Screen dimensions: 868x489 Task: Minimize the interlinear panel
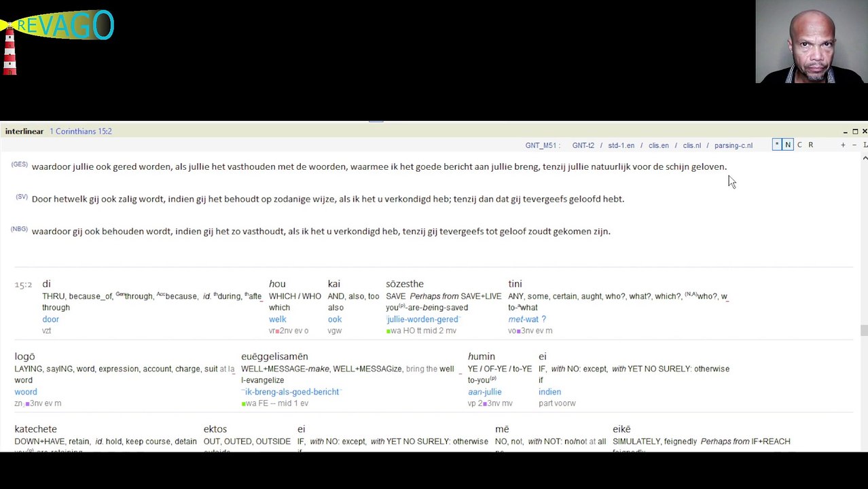tap(846, 131)
